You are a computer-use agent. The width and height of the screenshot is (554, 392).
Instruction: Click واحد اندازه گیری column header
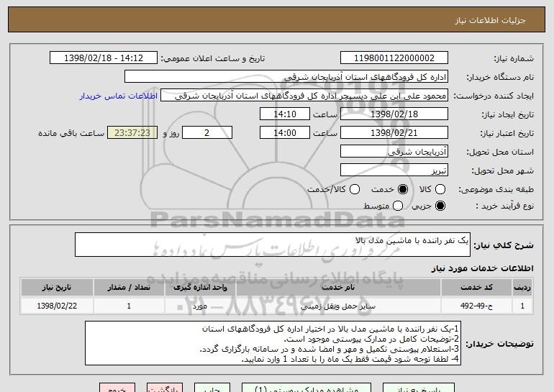click(200, 288)
